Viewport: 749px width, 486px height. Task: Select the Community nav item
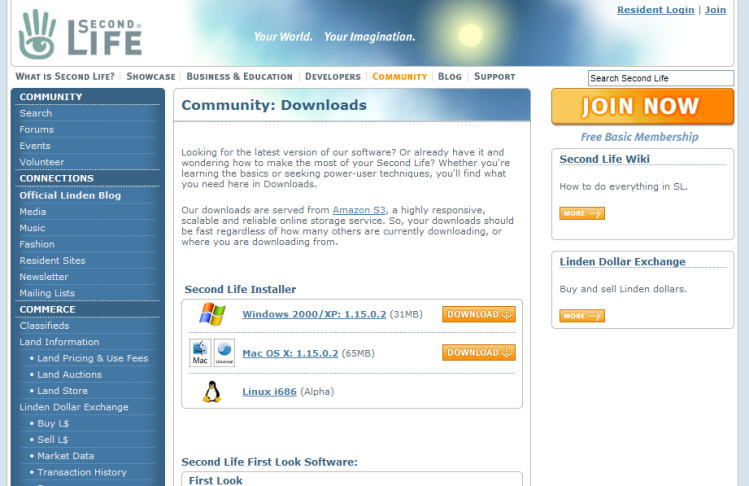399,76
